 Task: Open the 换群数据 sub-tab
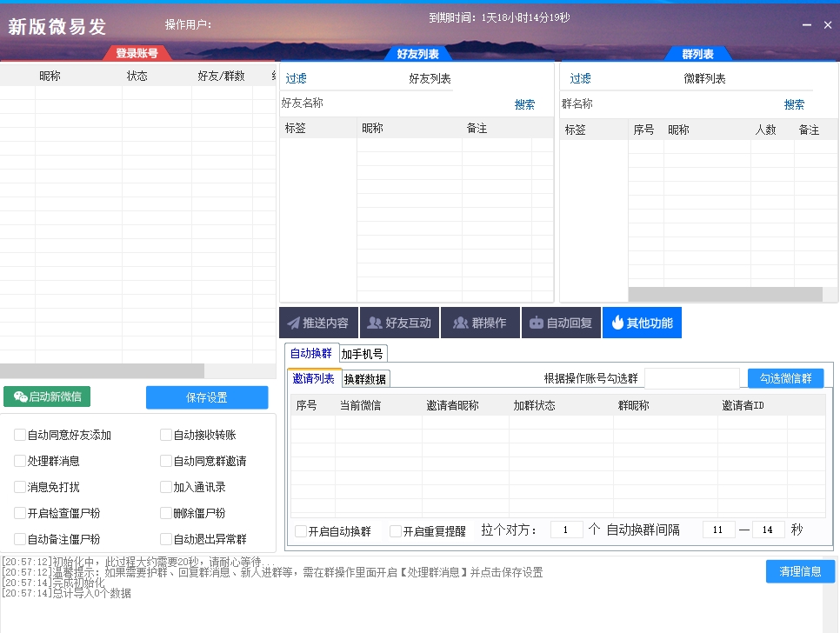(x=365, y=379)
